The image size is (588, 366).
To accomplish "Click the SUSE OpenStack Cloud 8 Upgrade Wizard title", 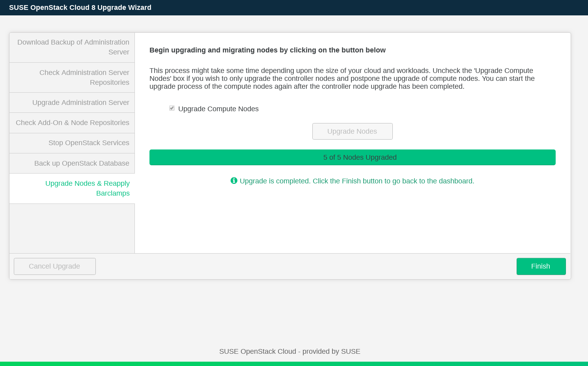I will point(80,7).
